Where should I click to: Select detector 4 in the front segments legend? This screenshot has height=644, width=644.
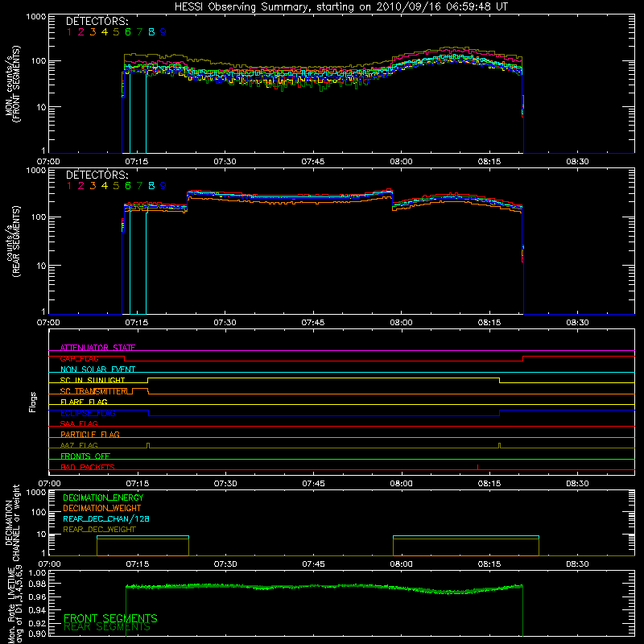[x=105, y=32]
